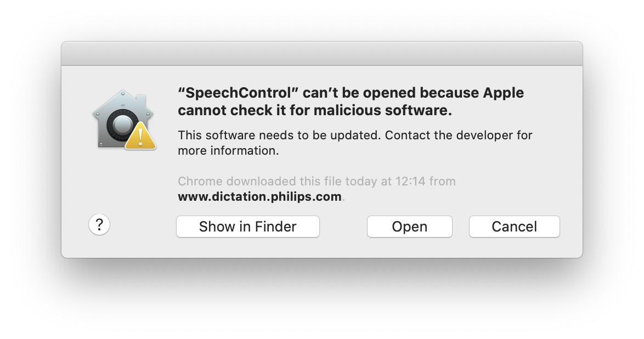The height and width of the screenshot is (339, 644).
Task: Click the word "Apple" in the heading
Action: pos(503,93)
